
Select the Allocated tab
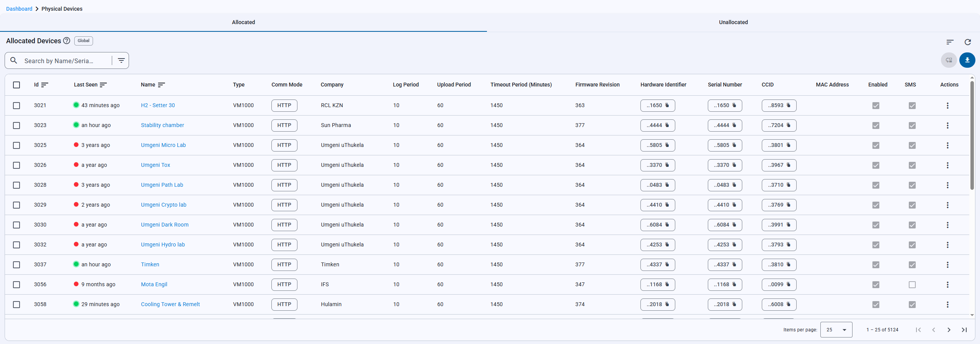coord(243,22)
